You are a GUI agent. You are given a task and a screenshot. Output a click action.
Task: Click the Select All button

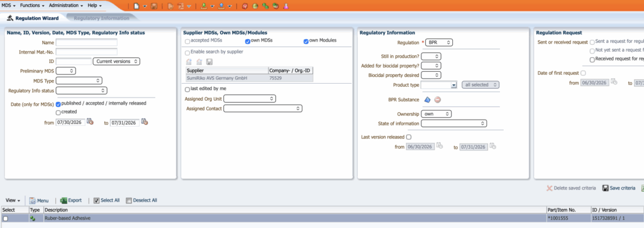[x=107, y=200]
